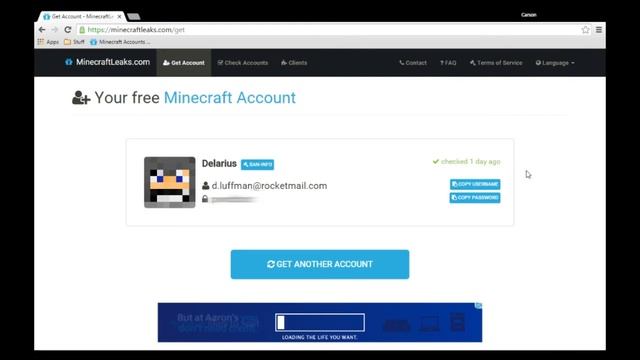Close the Get Account browser tab
This screenshot has width=640, height=360.
point(119,17)
